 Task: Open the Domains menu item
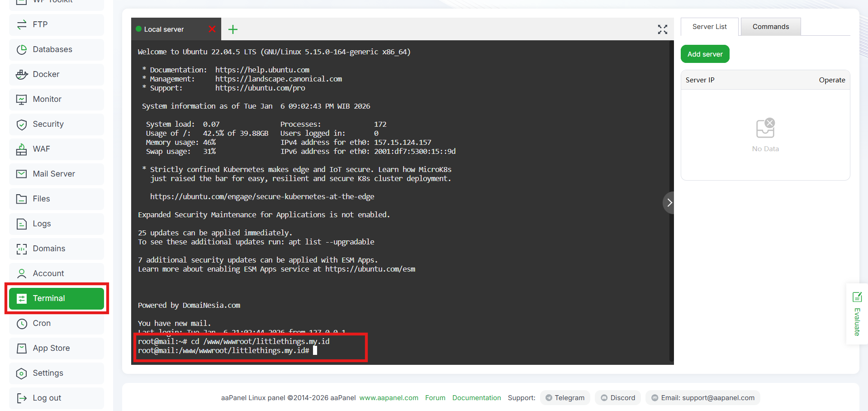(x=57, y=249)
